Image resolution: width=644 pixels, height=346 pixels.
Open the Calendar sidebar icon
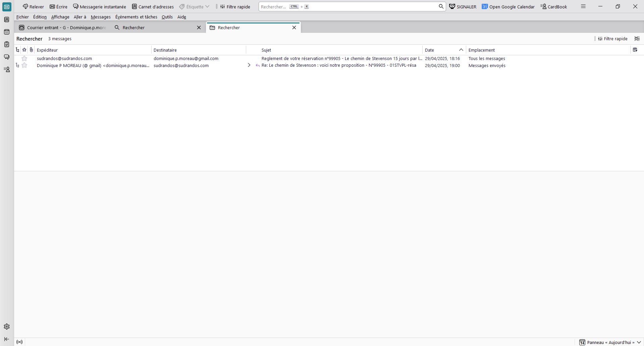coord(7,32)
